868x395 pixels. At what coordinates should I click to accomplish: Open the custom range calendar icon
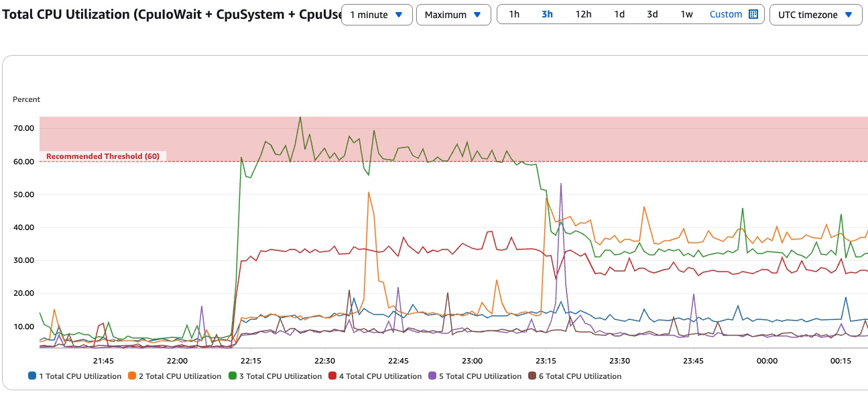[x=753, y=14]
